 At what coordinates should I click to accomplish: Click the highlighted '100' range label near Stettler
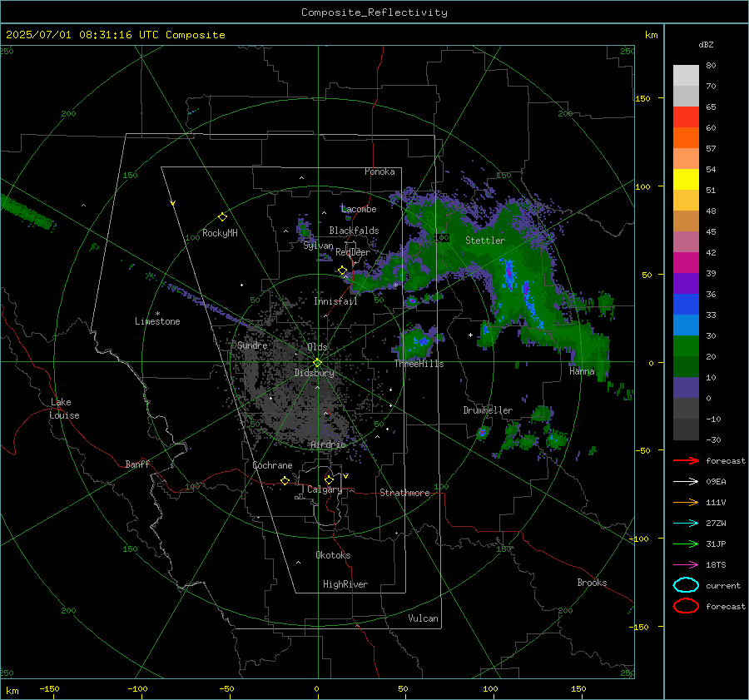pyautogui.click(x=442, y=237)
